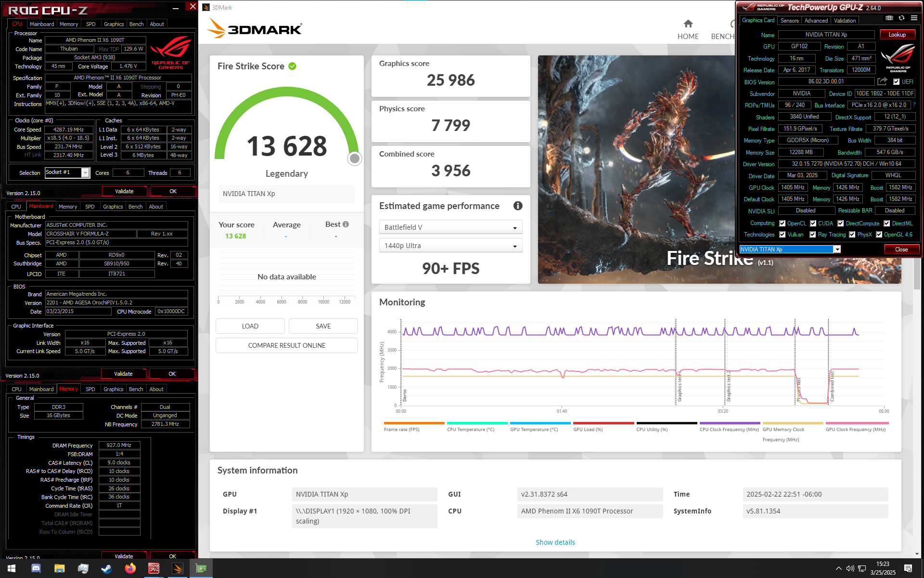Click the GPU-Z screenshot camera icon

click(x=889, y=18)
